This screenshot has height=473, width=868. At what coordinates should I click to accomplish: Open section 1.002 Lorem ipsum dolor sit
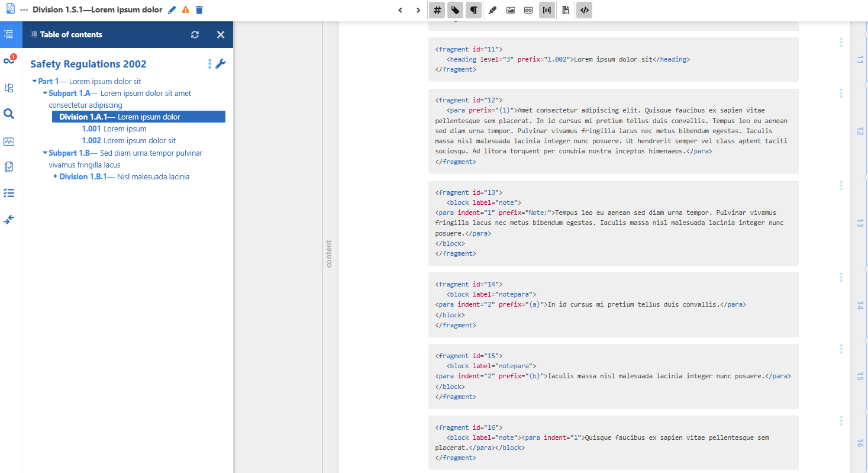(129, 140)
